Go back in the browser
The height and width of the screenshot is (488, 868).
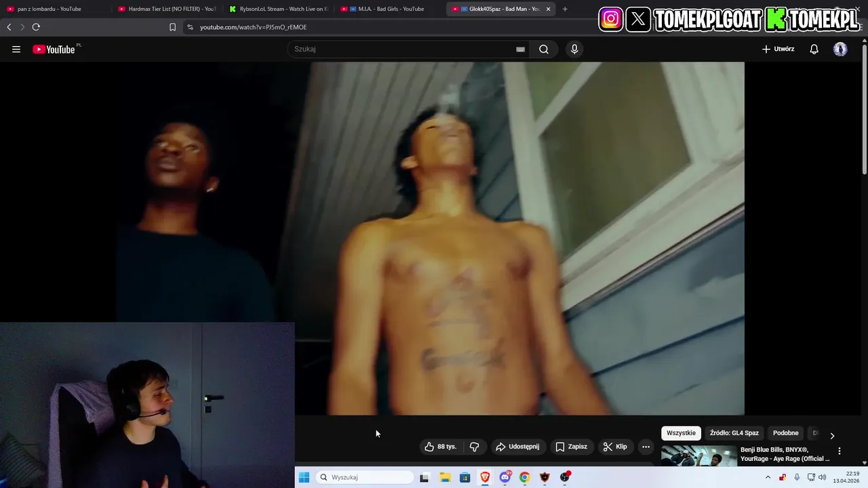click(9, 27)
